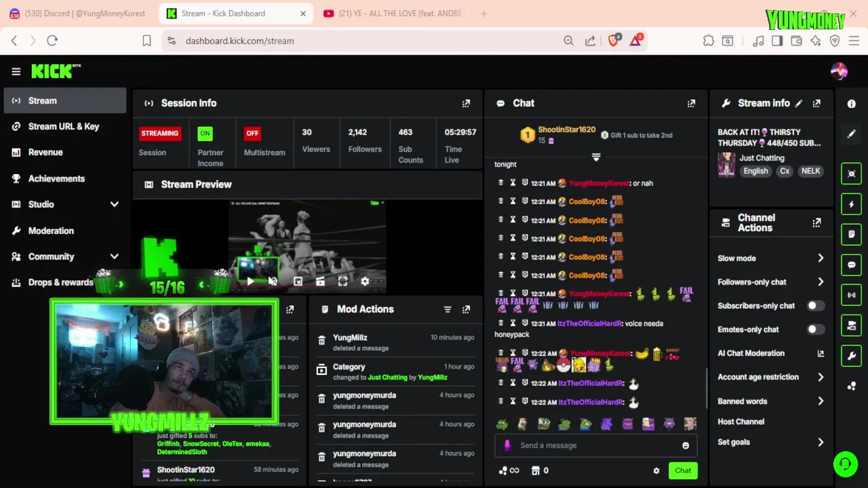Click the English language tag
868x488 pixels.
[x=755, y=171]
